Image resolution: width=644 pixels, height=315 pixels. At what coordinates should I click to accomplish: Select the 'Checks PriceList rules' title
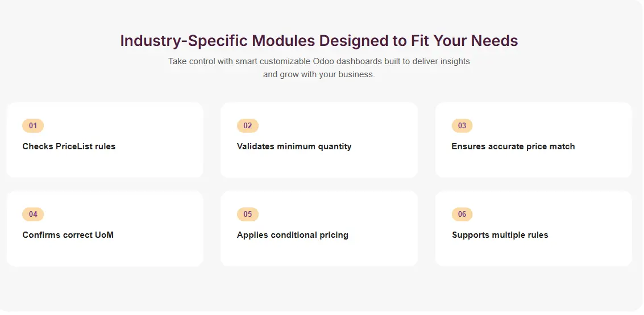[69, 146]
